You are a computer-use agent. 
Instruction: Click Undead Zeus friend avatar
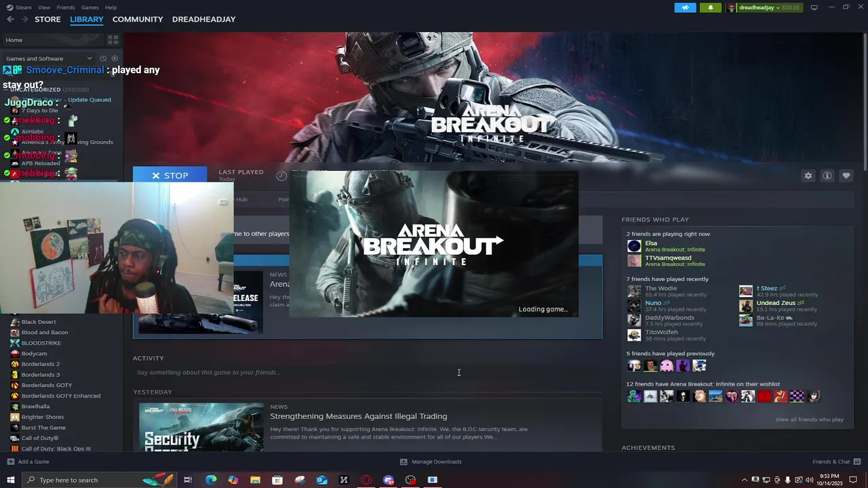(745, 306)
